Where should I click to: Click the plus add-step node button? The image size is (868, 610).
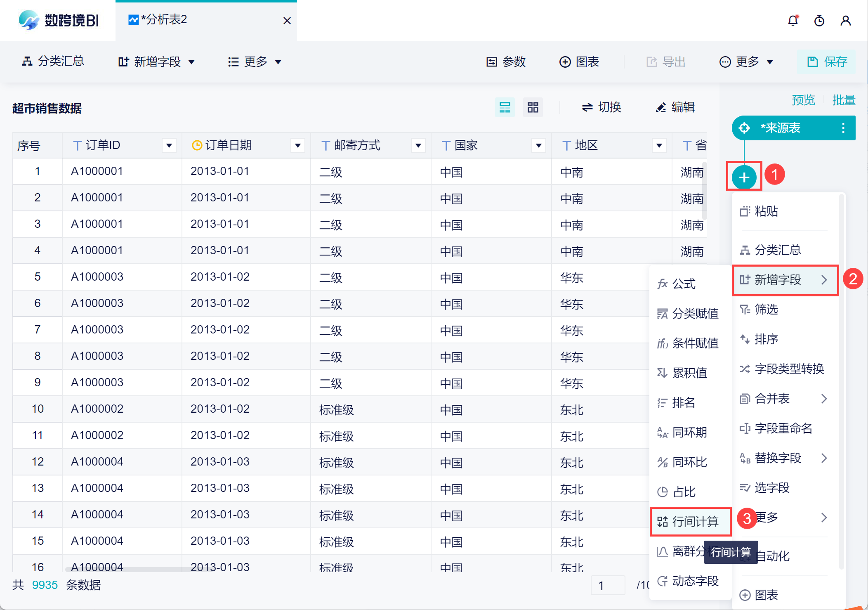click(x=744, y=177)
